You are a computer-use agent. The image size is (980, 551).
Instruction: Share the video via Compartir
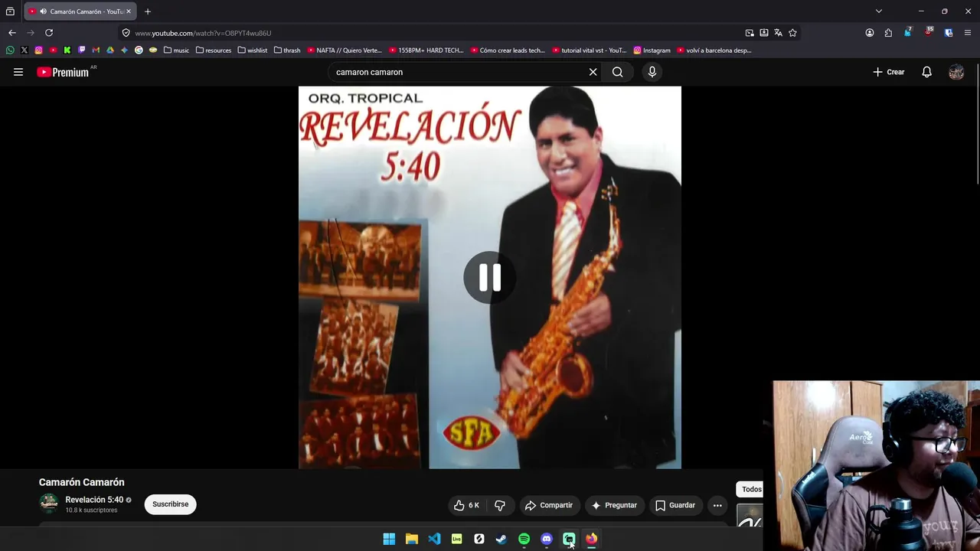tap(548, 505)
